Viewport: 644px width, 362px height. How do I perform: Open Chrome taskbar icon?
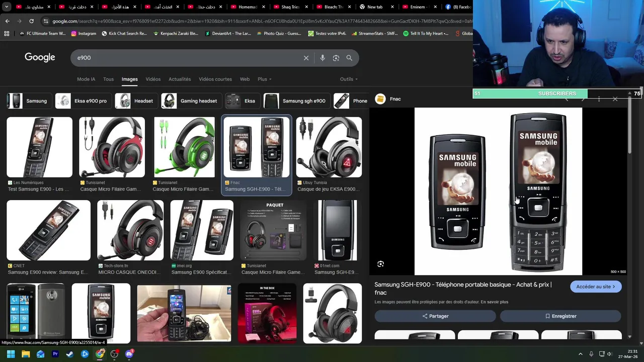100,354
